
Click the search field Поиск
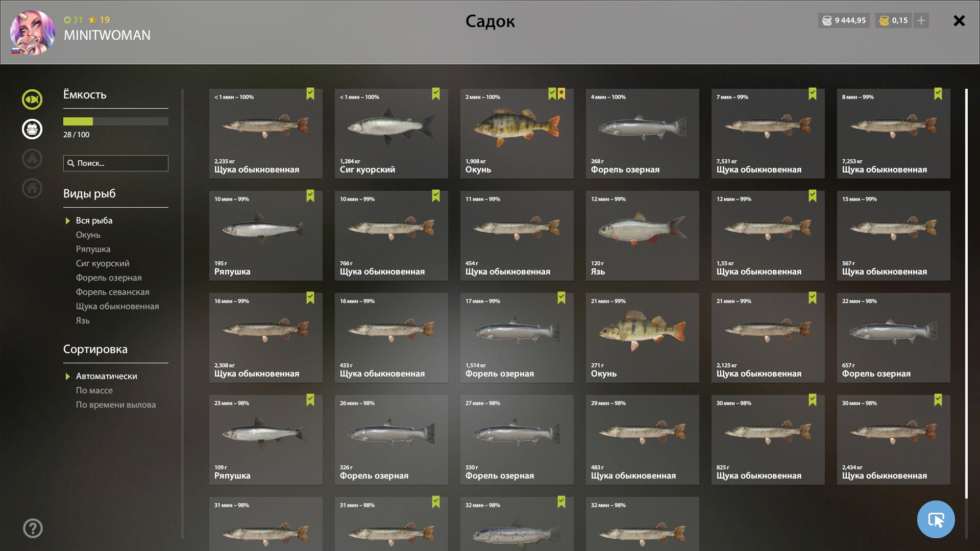click(x=116, y=163)
